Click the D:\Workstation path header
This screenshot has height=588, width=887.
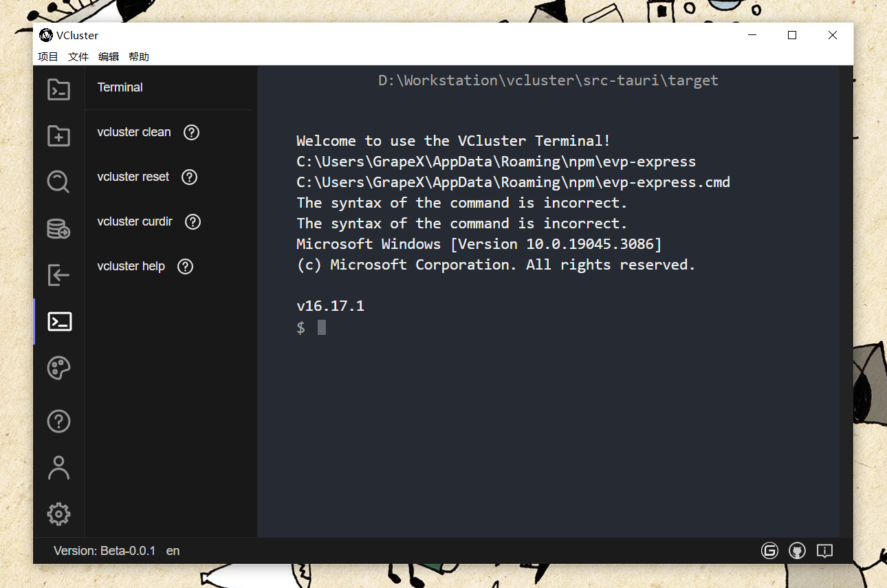(549, 80)
